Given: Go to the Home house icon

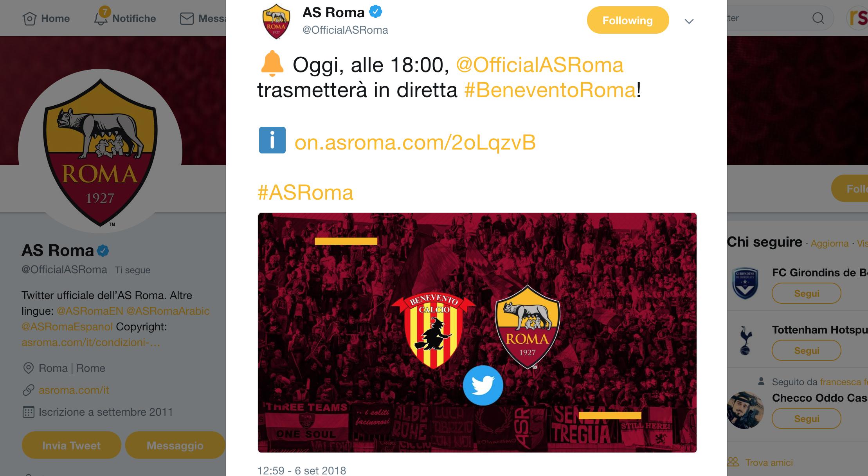Looking at the screenshot, I should [x=29, y=18].
